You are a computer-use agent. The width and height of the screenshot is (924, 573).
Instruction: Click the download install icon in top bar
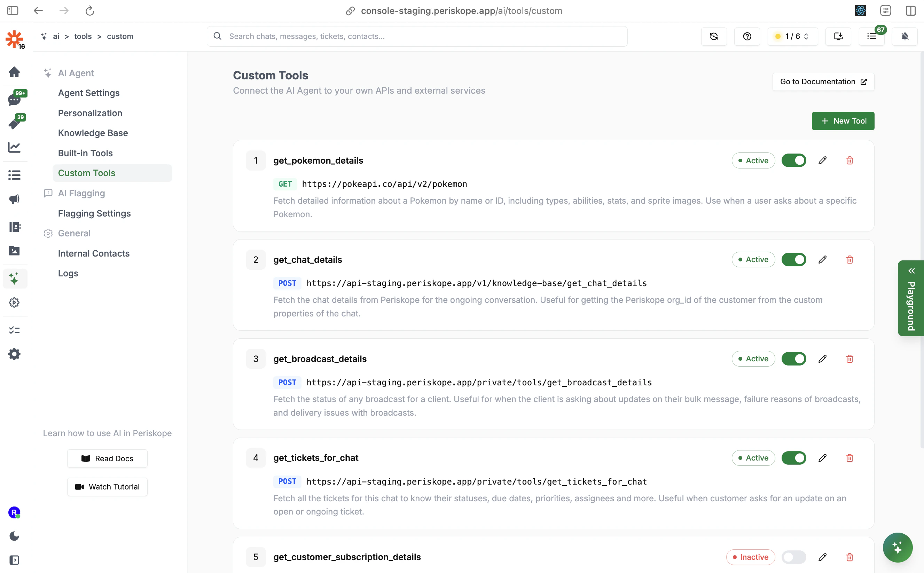pos(838,37)
